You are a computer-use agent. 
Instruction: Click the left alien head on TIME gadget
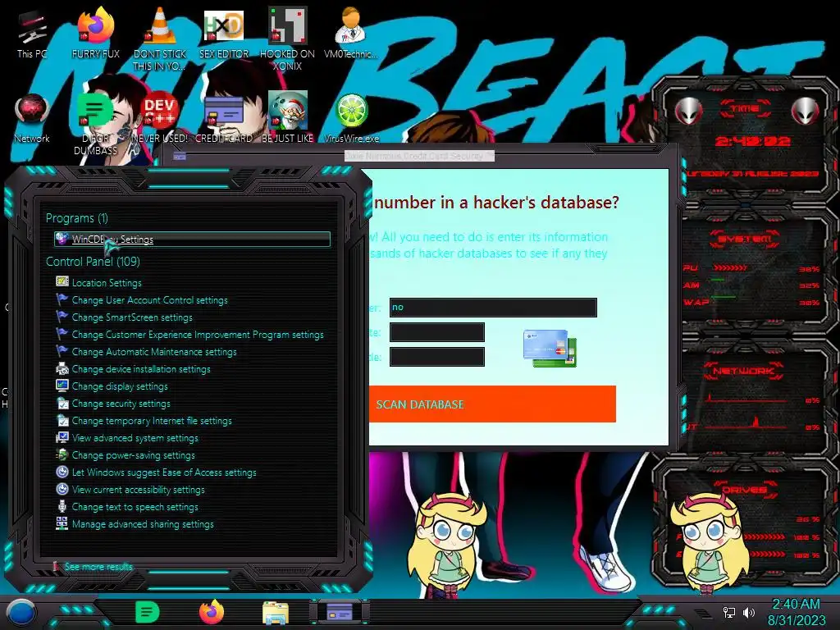click(688, 112)
